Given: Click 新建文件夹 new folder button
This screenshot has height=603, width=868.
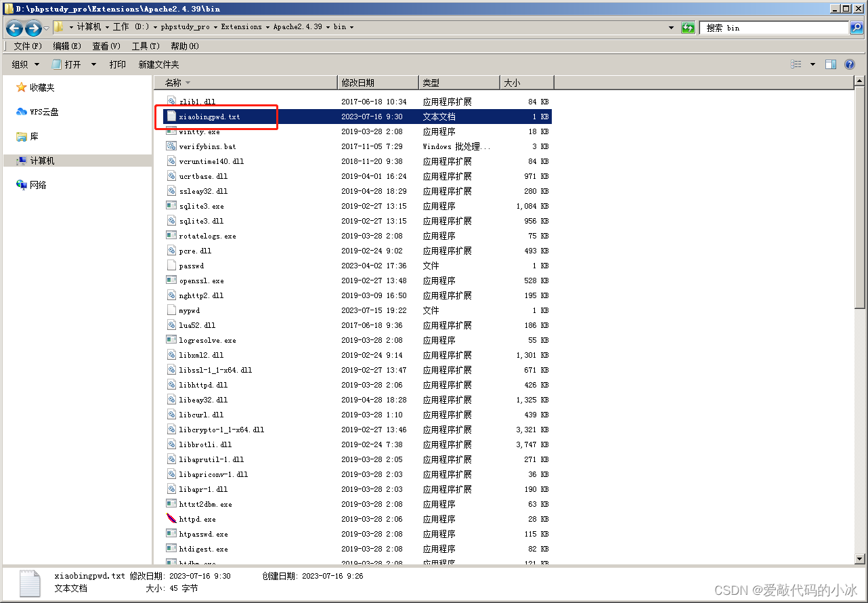Looking at the screenshot, I should coord(158,64).
